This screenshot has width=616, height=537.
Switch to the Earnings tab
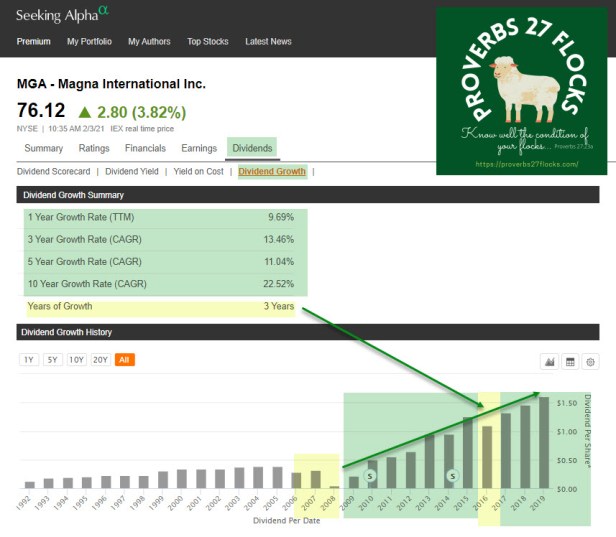[x=199, y=149]
